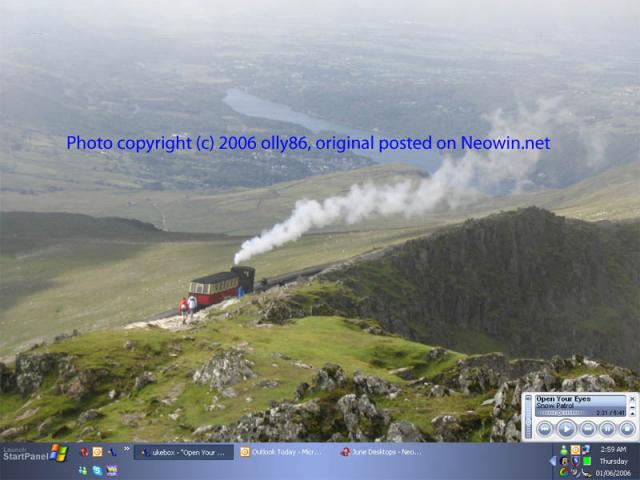Click the large play button in the player
The height and width of the screenshot is (480, 640).
566,429
